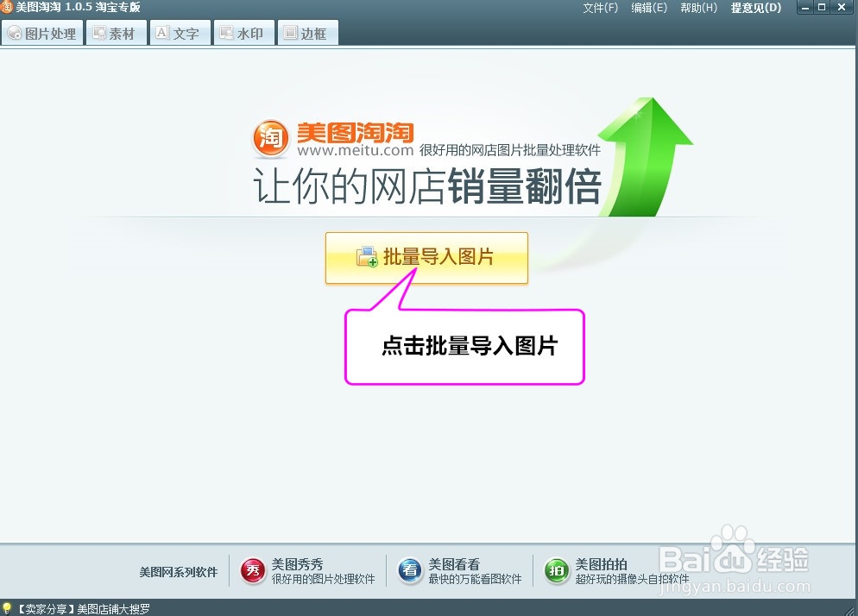
Task: Click the 美图淘淘 brand title text
Action: (355, 133)
